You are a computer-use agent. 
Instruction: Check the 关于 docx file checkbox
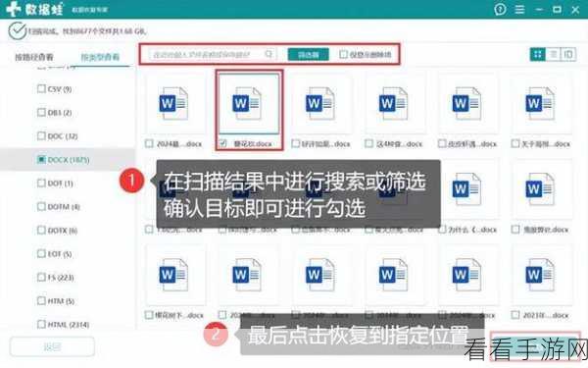point(515,143)
